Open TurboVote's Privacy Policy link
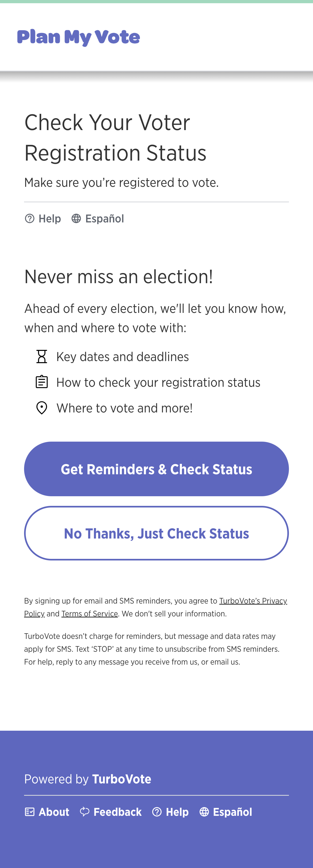 [253, 600]
